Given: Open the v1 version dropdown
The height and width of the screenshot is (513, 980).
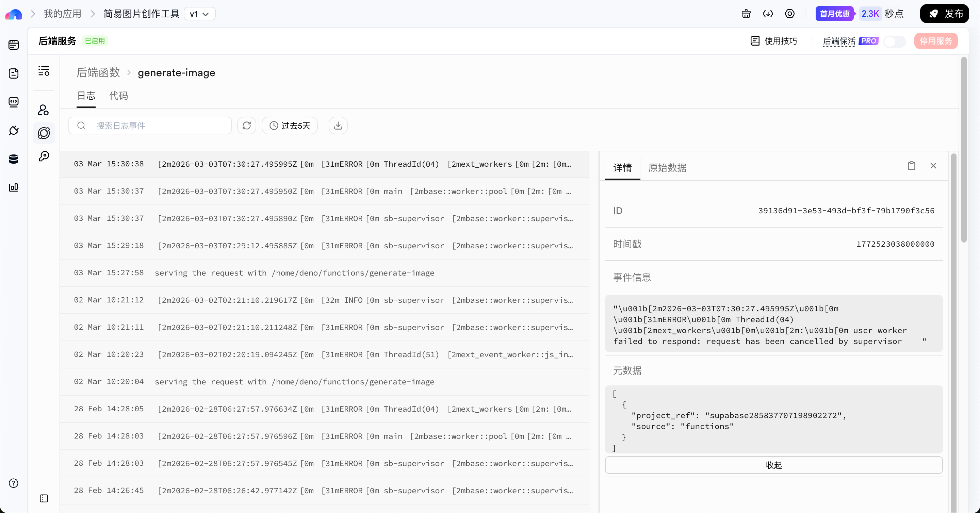Looking at the screenshot, I should [x=199, y=14].
